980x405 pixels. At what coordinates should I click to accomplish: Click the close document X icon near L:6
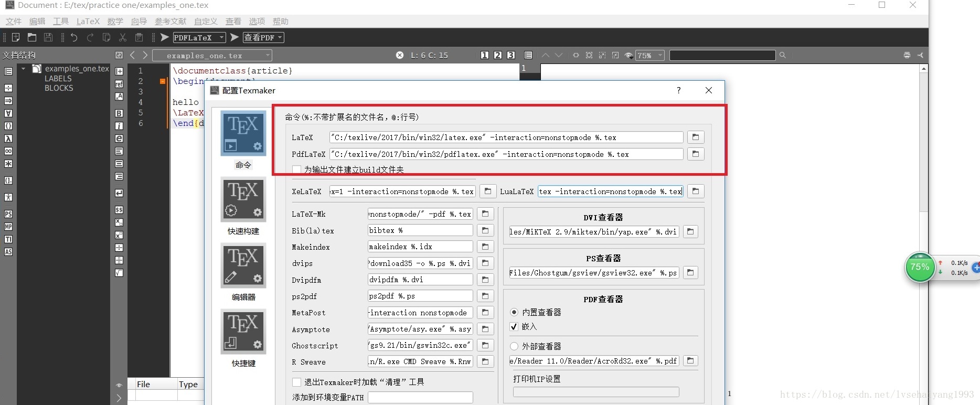click(x=400, y=55)
